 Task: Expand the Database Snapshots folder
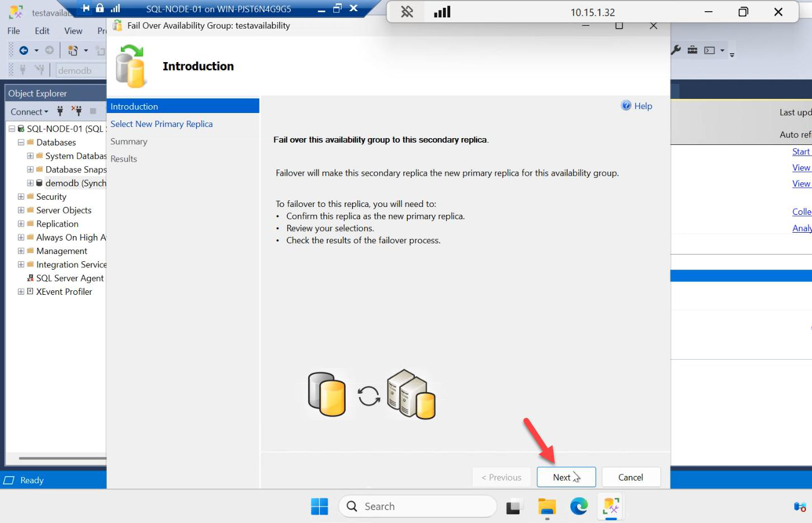pyautogui.click(x=30, y=169)
